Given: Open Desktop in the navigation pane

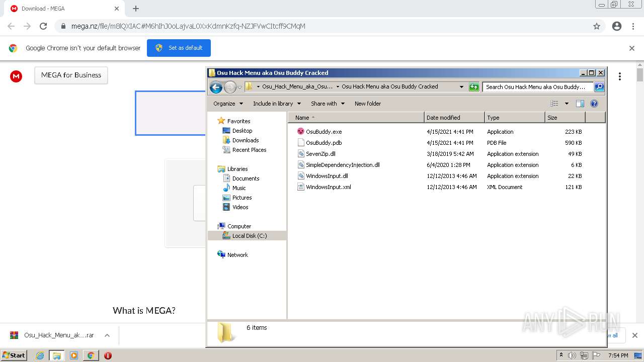Looking at the screenshot, I should pos(242,131).
